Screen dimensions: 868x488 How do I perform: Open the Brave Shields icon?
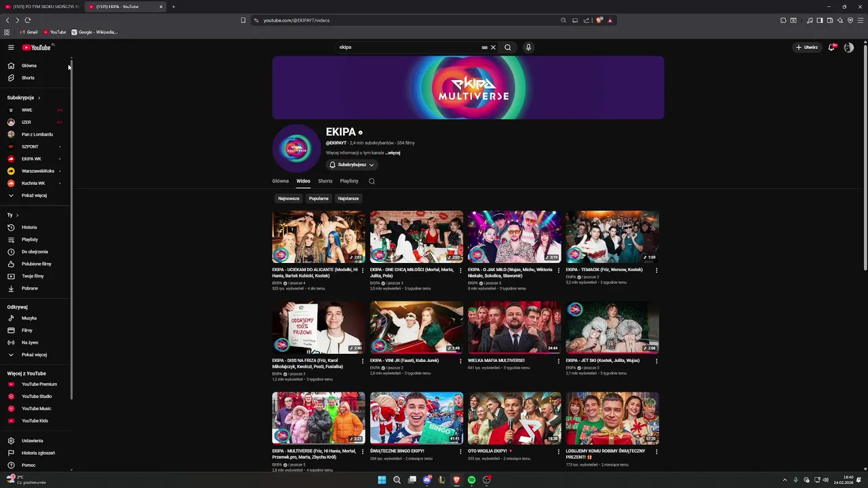(599, 20)
